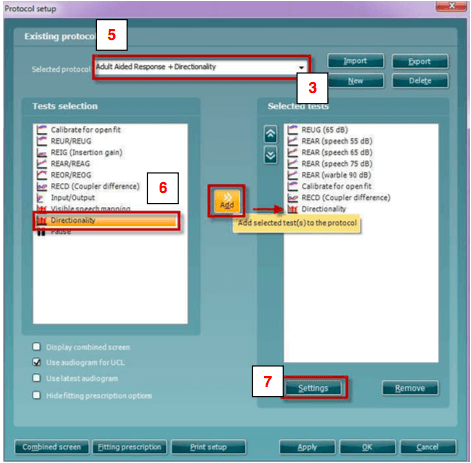
Task: Open the Fitting prescription dialog button
Action: tap(129, 447)
